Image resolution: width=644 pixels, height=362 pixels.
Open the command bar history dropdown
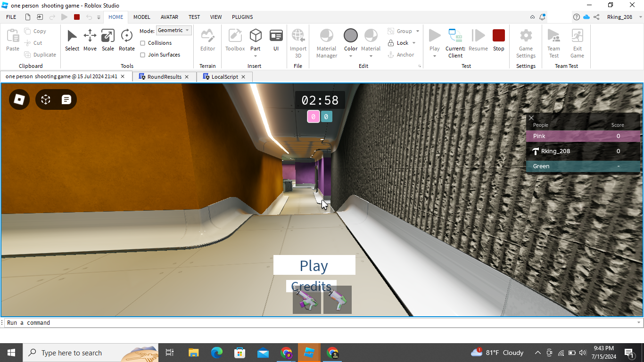click(x=639, y=322)
